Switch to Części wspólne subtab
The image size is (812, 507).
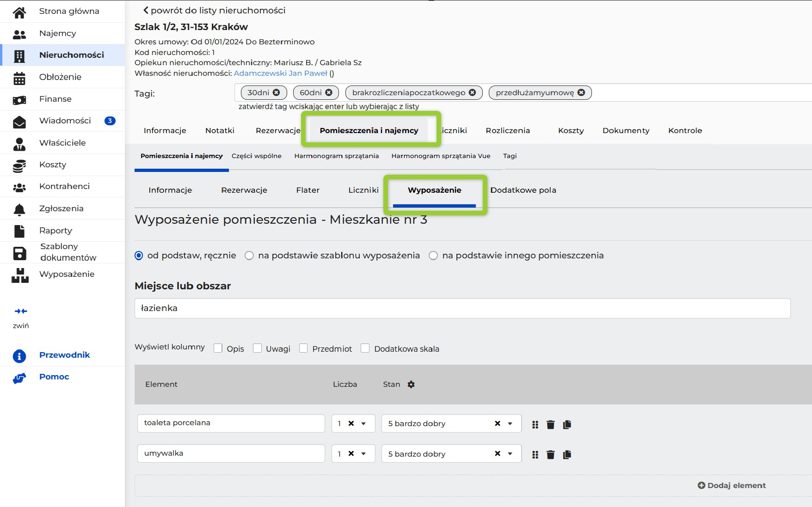(x=257, y=156)
